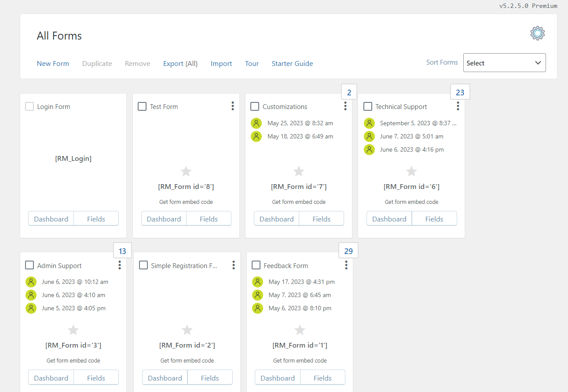This screenshot has width=568, height=392.
Task: Click Get form embed code for Test Form
Action: coord(186,202)
